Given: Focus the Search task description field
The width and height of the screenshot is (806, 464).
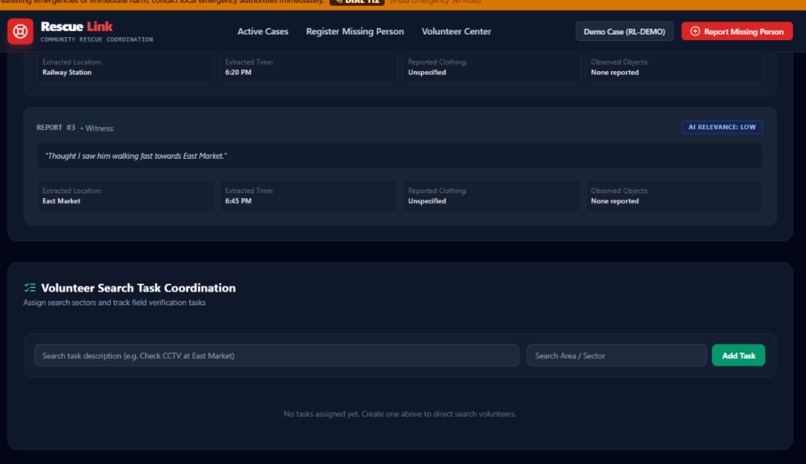Looking at the screenshot, I should tap(277, 355).
